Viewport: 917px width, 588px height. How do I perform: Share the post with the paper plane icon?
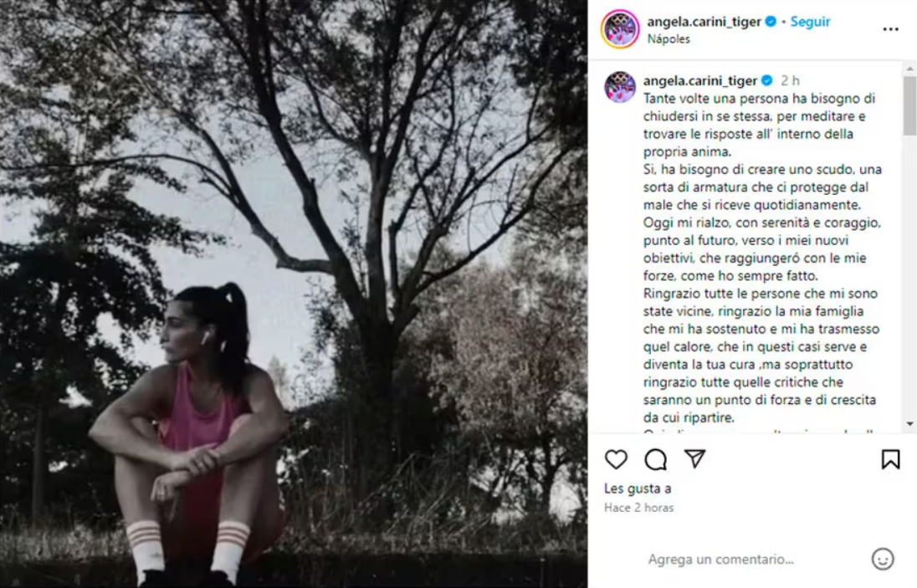694,459
